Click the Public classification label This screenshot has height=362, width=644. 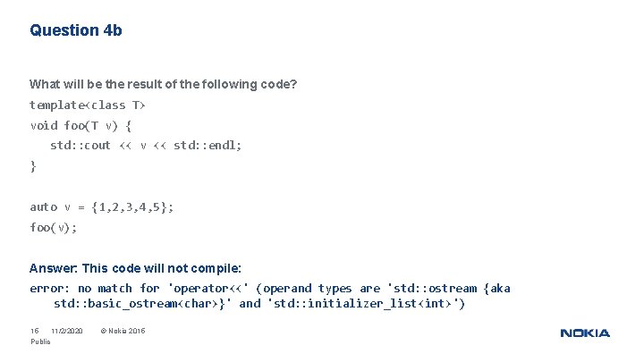point(40,341)
